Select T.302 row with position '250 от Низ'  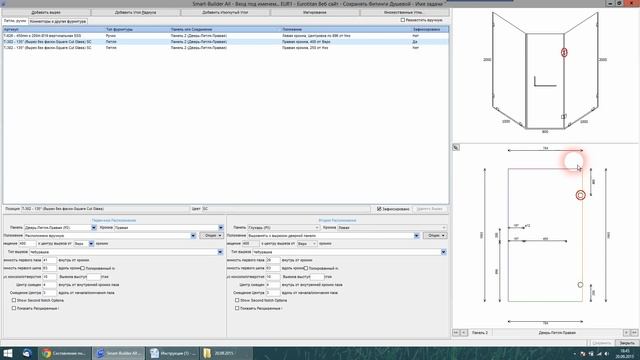click(226, 48)
